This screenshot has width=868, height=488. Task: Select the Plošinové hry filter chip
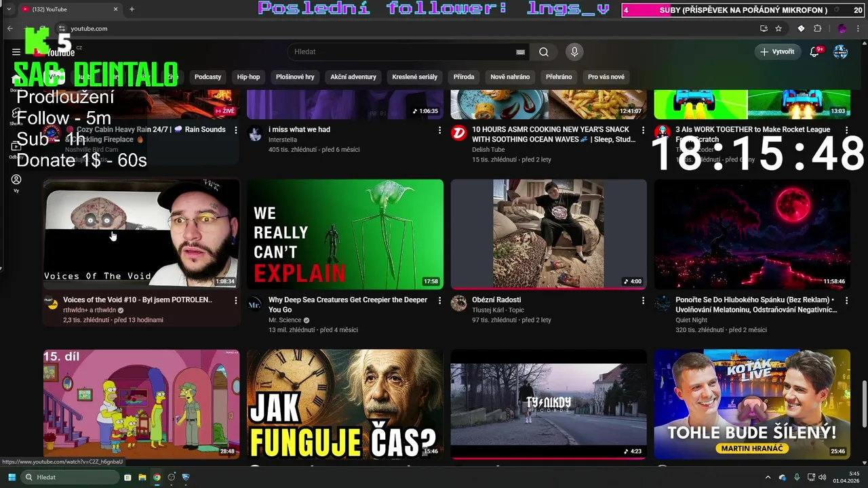pyautogui.click(x=295, y=77)
